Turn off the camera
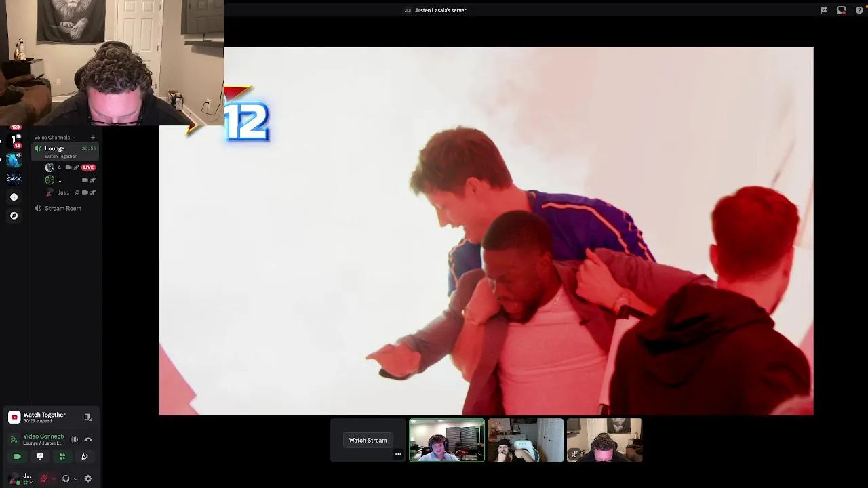Image resolution: width=868 pixels, height=488 pixels. point(18,456)
